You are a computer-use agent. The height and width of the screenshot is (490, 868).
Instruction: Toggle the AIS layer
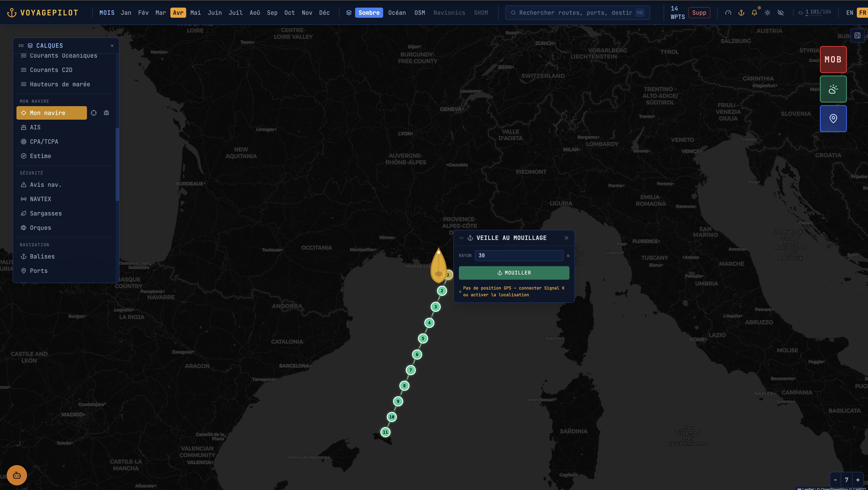(35, 127)
